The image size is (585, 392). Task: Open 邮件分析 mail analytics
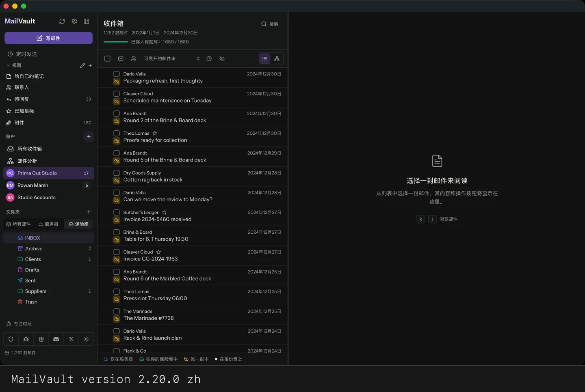tap(49, 161)
